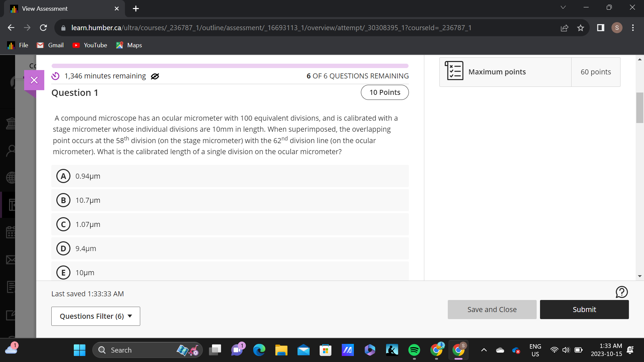Screen dimensions: 644x362
Task: Click the page reload icon
Action: point(43,28)
